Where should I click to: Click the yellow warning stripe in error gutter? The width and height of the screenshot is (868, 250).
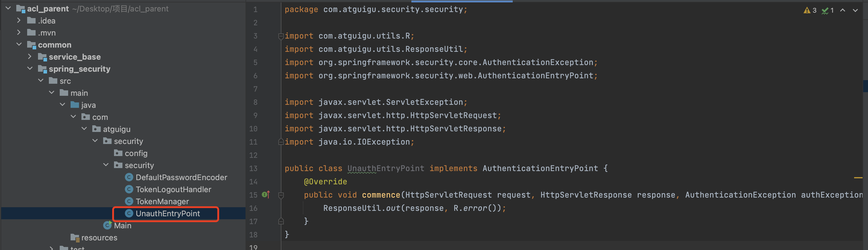(x=858, y=178)
